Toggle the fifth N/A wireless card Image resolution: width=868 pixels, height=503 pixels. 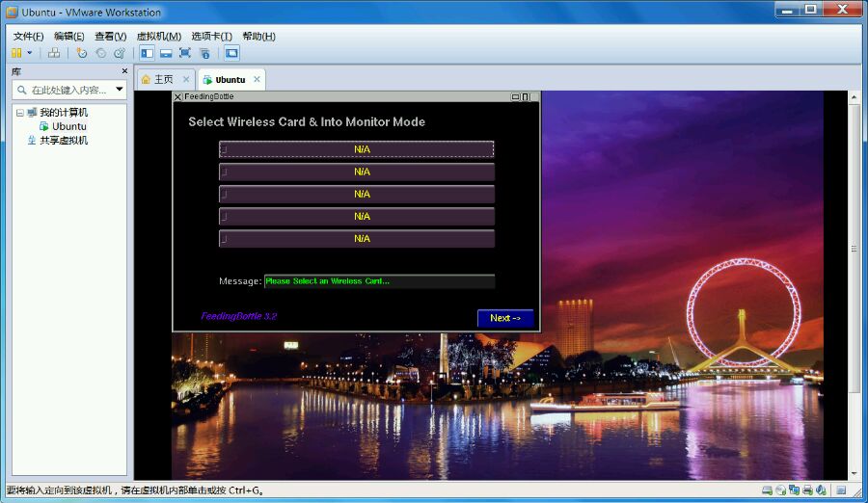tap(357, 239)
